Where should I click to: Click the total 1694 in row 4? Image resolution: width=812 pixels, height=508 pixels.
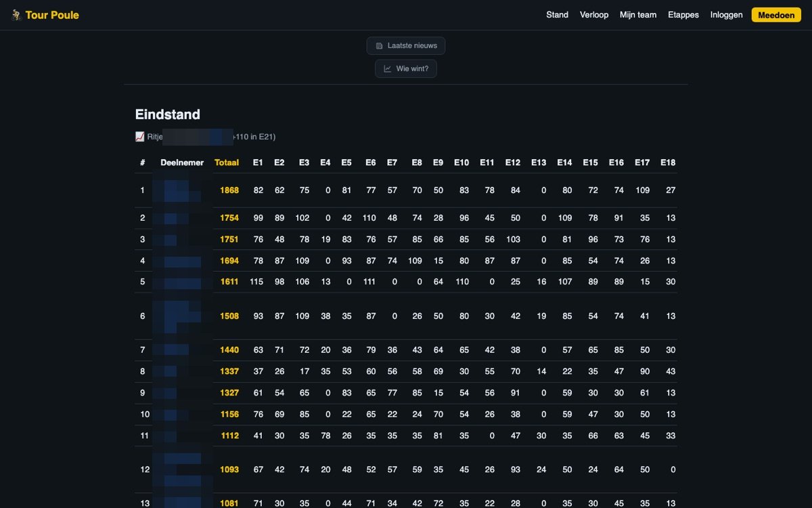pos(229,261)
